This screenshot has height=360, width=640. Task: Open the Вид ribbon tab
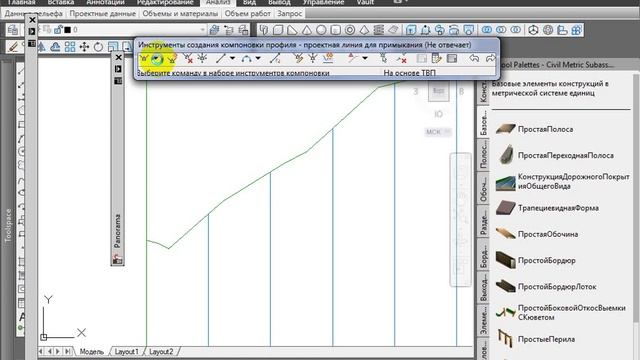tap(249, 2)
